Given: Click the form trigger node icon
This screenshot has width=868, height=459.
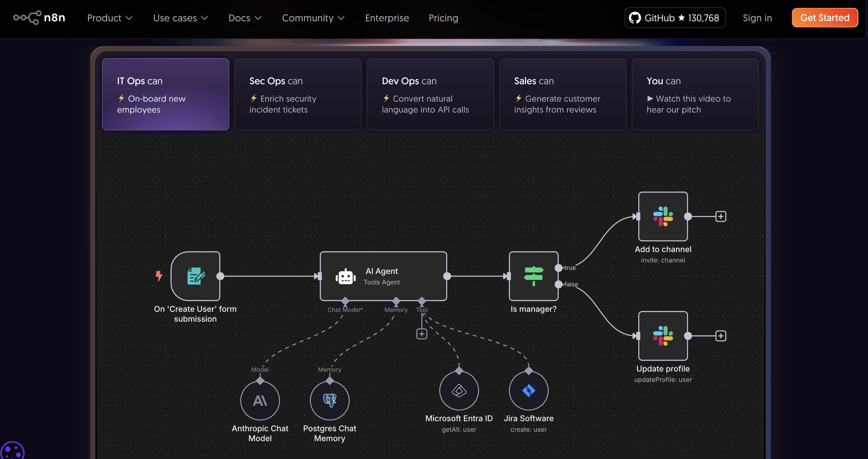Looking at the screenshot, I should (195, 276).
